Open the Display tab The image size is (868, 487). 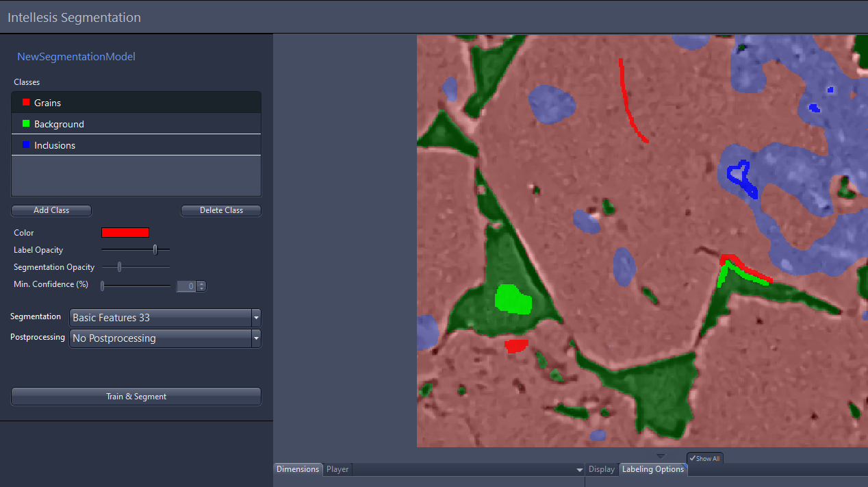pos(600,469)
